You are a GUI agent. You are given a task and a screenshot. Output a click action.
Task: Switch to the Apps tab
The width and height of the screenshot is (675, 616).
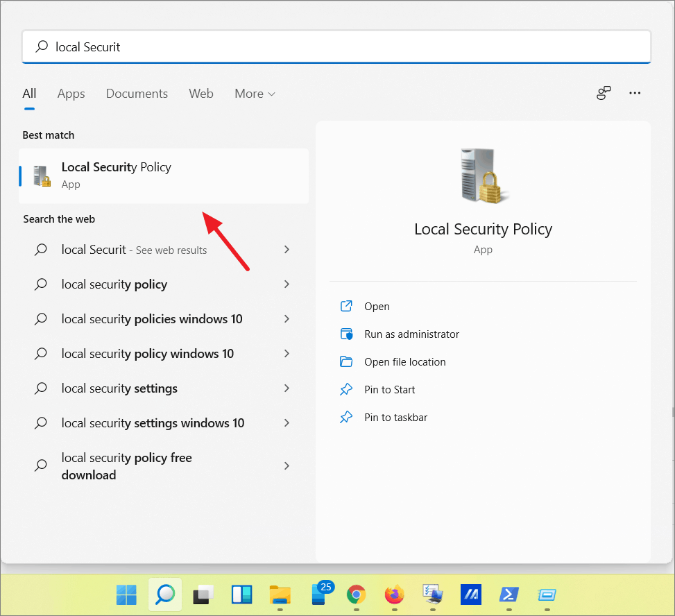tap(71, 93)
